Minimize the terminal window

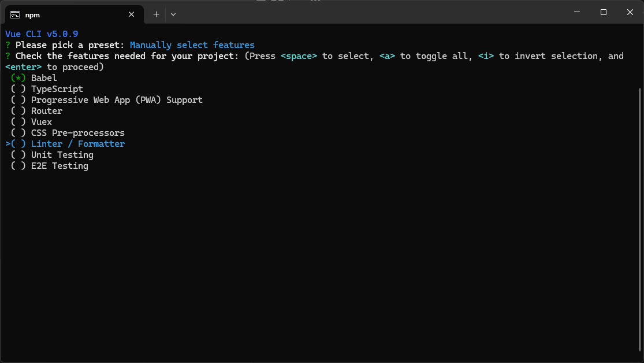pyautogui.click(x=576, y=12)
